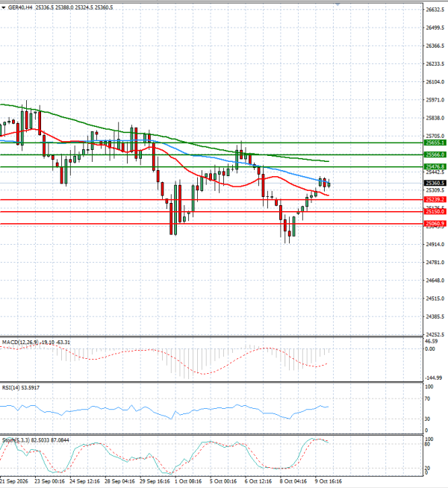Image resolution: width=448 pixels, height=488 pixels.
Task: Select the 25655.1 green resistance price label
Action: click(x=435, y=143)
